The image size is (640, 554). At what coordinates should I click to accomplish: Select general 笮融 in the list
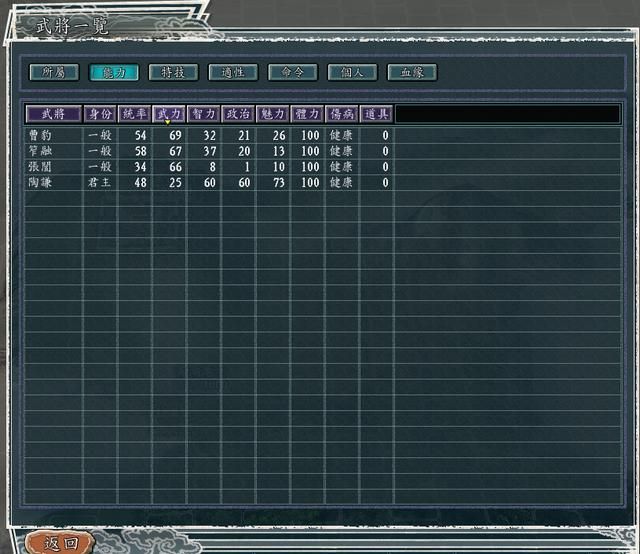[40, 151]
